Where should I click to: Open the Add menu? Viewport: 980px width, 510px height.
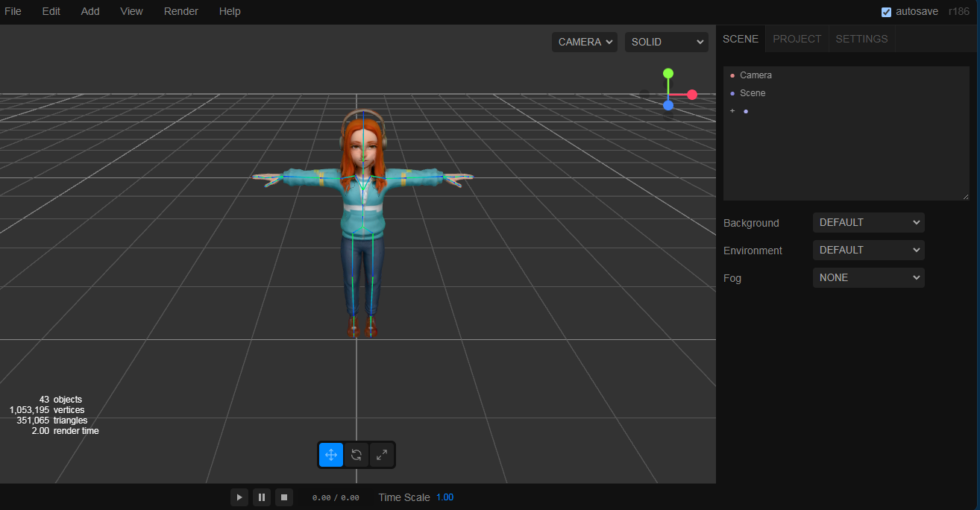click(90, 11)
